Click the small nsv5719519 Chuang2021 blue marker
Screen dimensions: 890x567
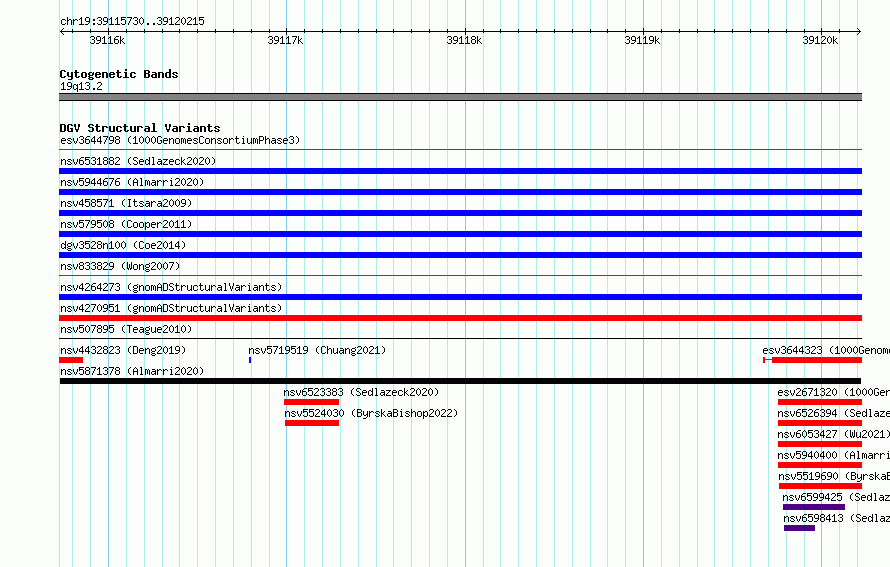(x=250, y=360)
